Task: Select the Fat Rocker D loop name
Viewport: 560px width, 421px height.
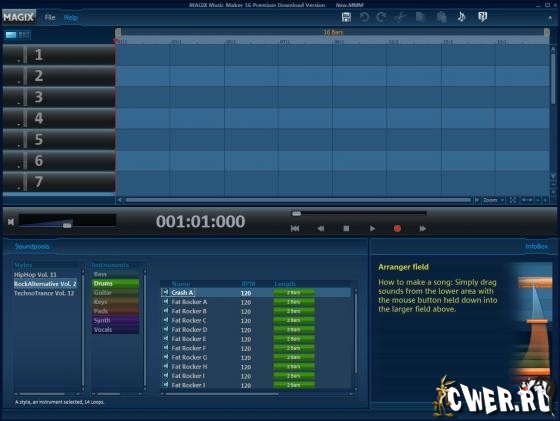Action: point(189,330)
